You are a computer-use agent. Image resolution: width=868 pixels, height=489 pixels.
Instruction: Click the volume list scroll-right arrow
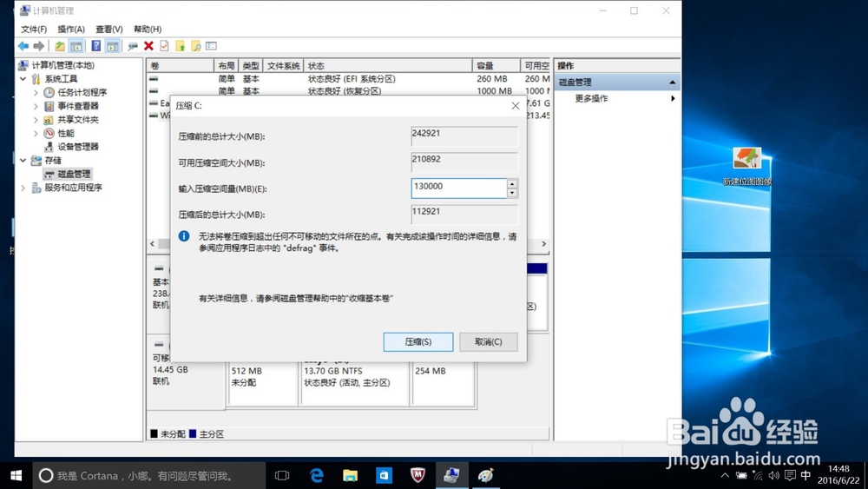coord(543,244)
